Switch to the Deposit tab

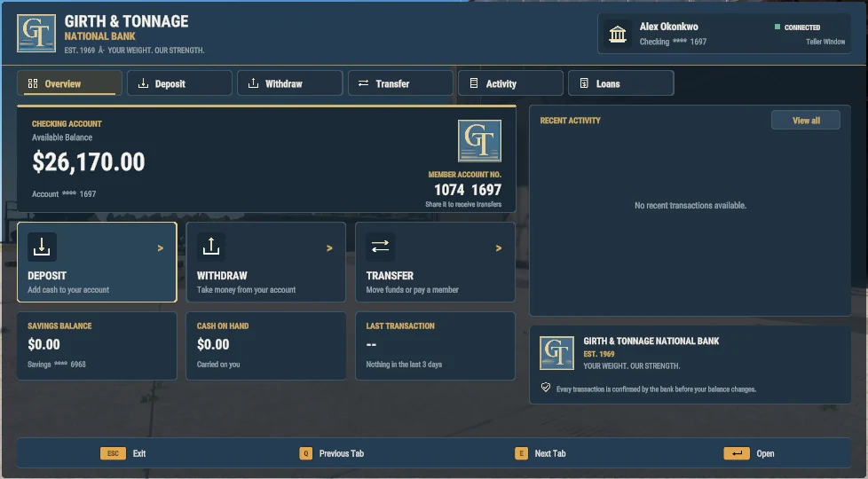coord(179,83)
